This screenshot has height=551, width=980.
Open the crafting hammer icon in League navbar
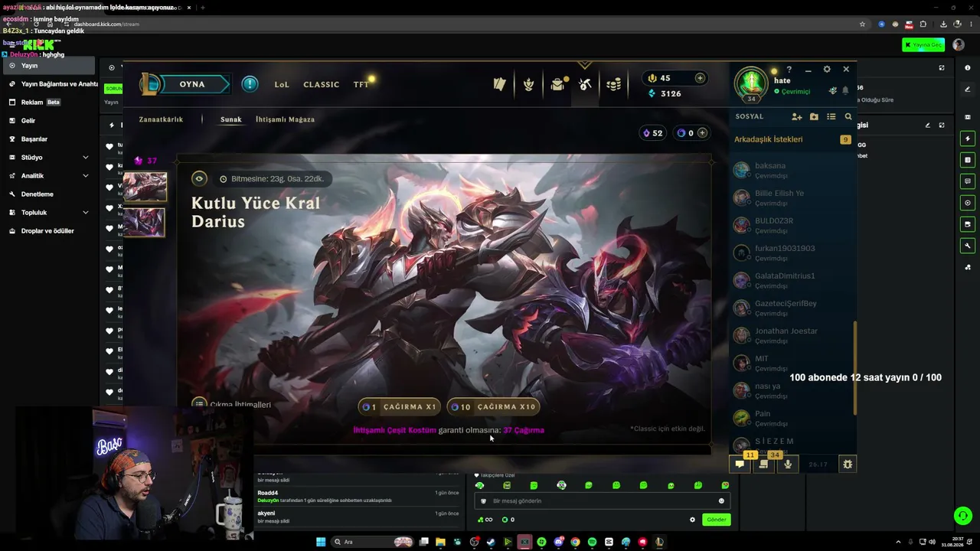tap(586, 84)
